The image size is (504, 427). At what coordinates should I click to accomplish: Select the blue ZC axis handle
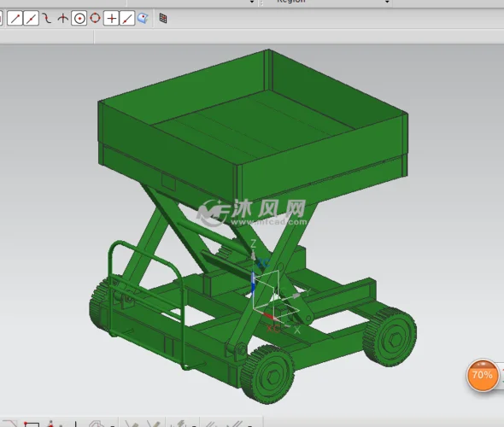point(253,283)
